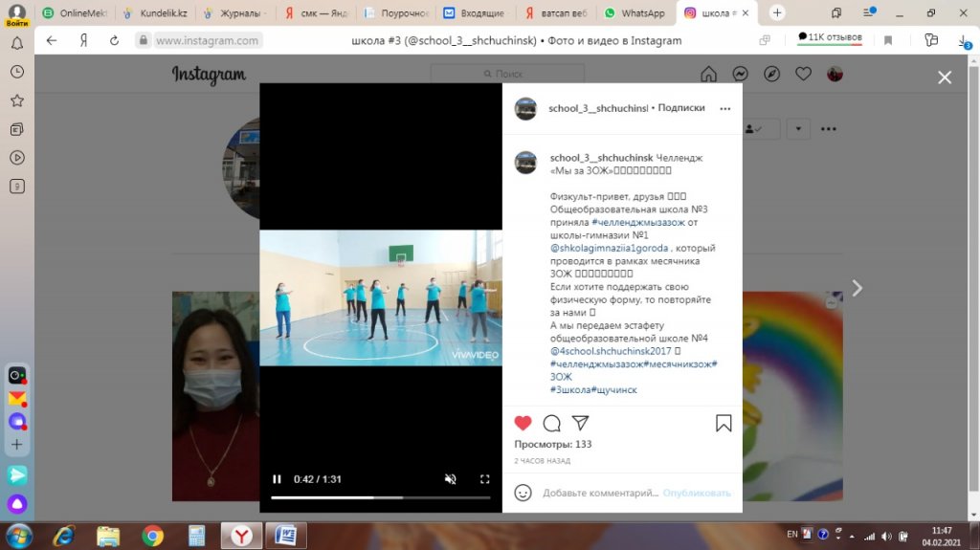Open favorites star in sidebar

[x=17, y=100]
